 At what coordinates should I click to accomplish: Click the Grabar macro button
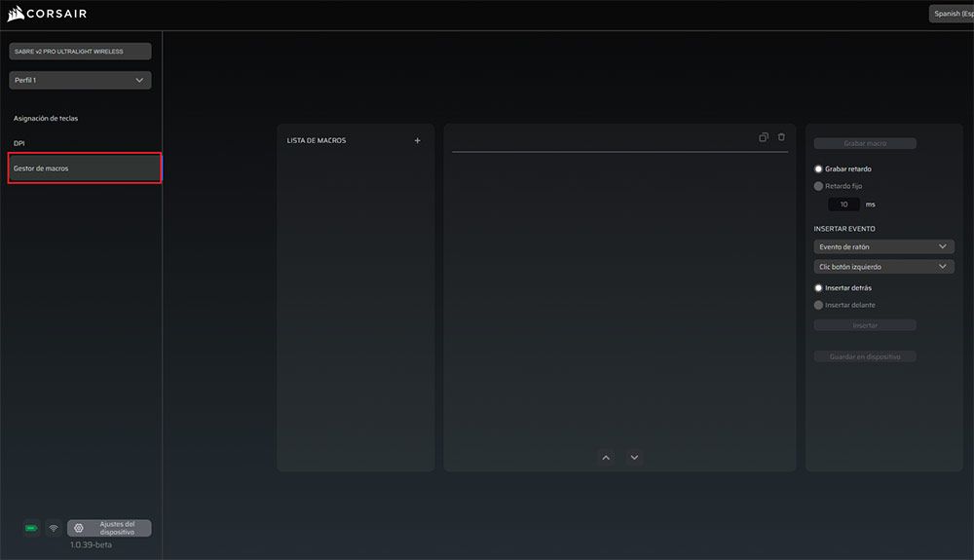tap(865, 143)
